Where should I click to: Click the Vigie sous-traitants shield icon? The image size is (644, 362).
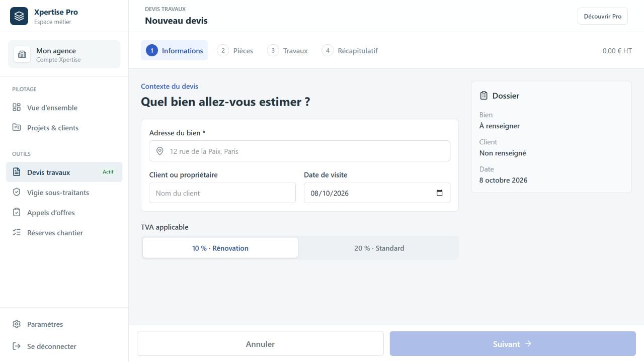[17, 192]
